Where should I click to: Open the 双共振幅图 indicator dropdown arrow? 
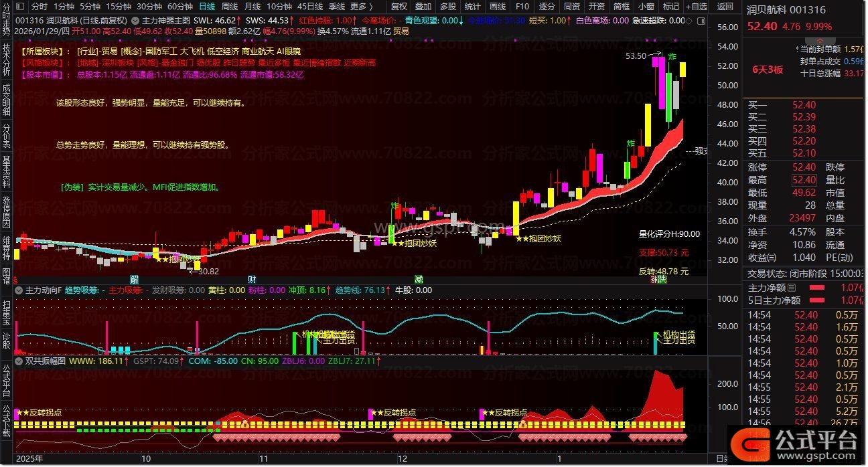click(x=19, y=361)
